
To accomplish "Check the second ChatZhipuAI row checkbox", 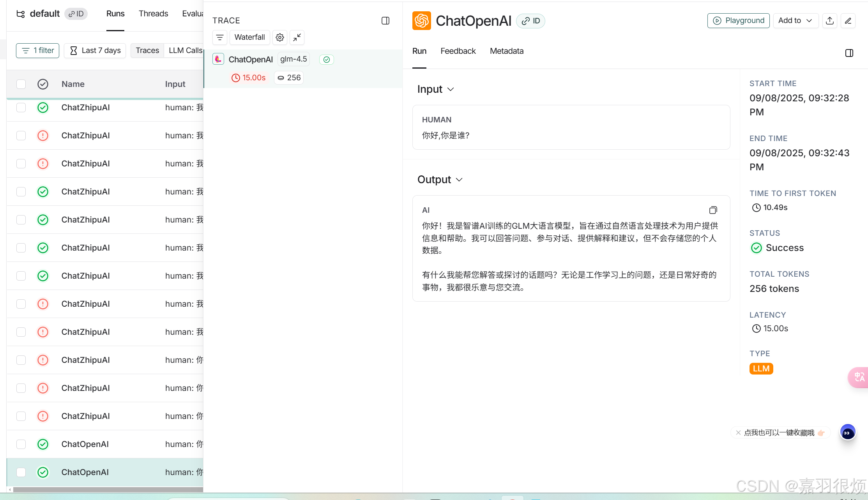I will click(21, 136).
